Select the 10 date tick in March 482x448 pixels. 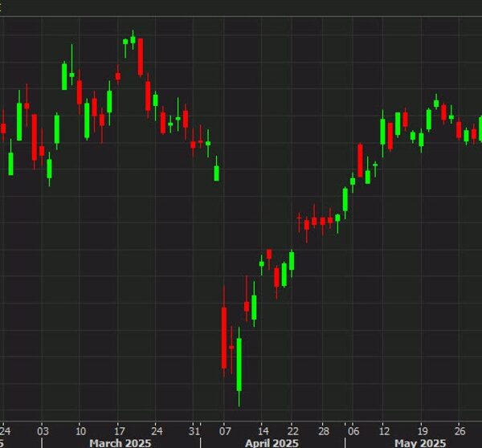(x=80, y=429)
